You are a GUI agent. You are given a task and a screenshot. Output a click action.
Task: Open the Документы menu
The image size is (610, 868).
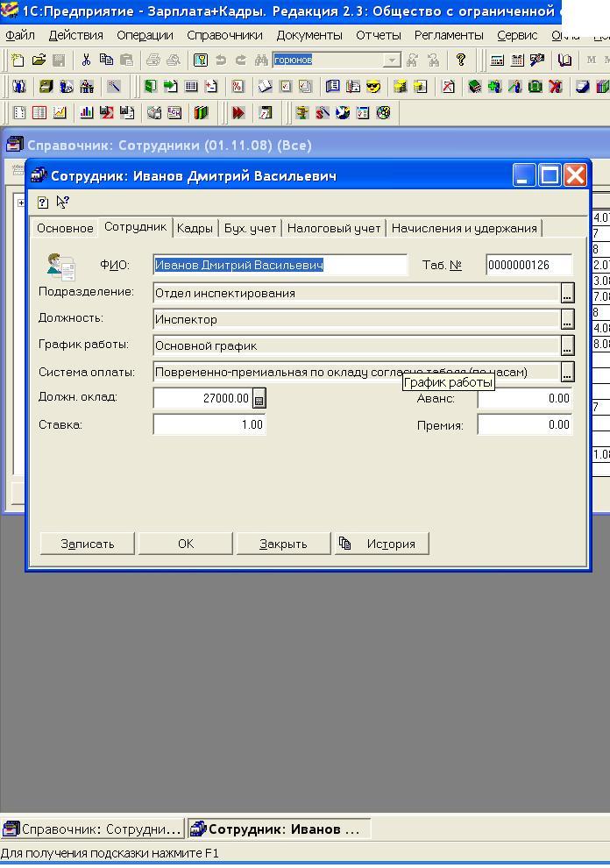(x=309, y=35)
